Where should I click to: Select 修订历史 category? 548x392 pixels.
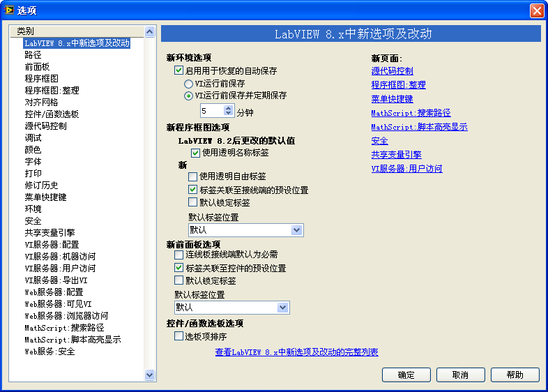[42, 186]
